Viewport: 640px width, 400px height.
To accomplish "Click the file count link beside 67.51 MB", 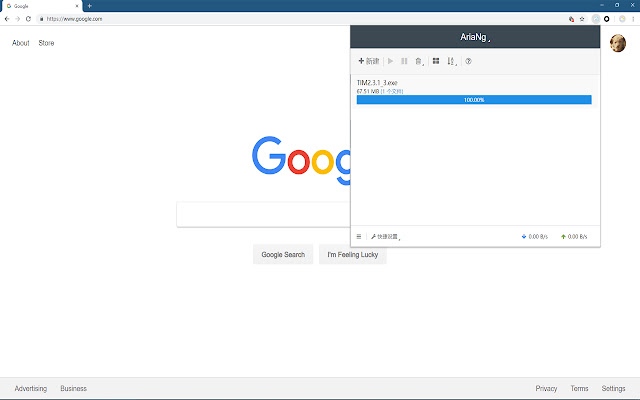I will [392, 91].
